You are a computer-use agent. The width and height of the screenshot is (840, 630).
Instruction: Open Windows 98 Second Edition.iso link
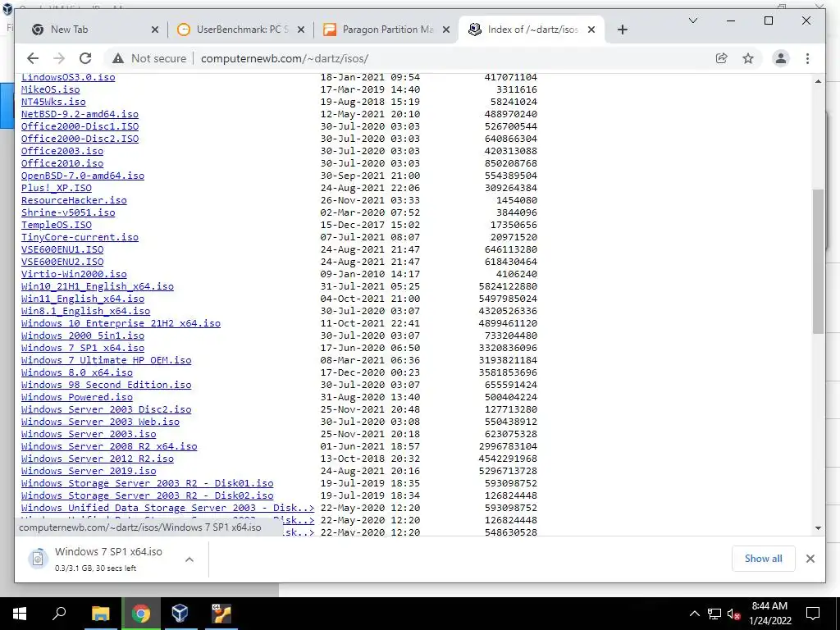click(106, 386)
